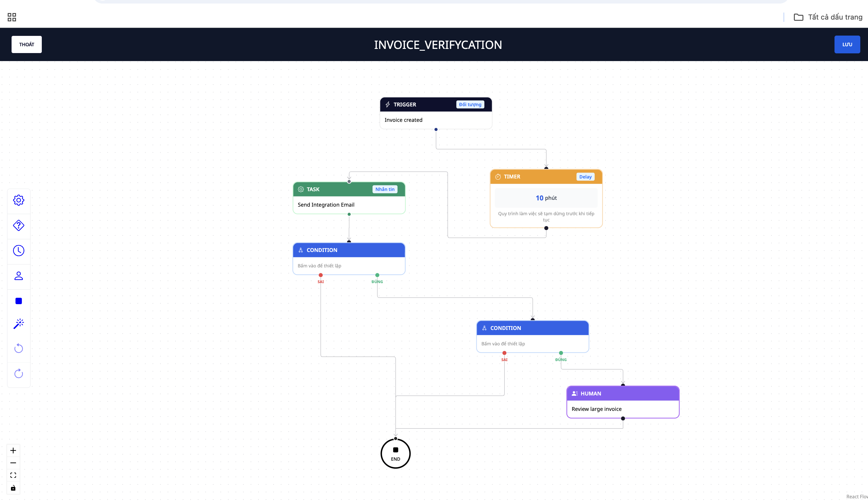This screenshot has height=501, width=868.
Task: Zoom in on the workflow canvas
Action: [x=13, y=450]
